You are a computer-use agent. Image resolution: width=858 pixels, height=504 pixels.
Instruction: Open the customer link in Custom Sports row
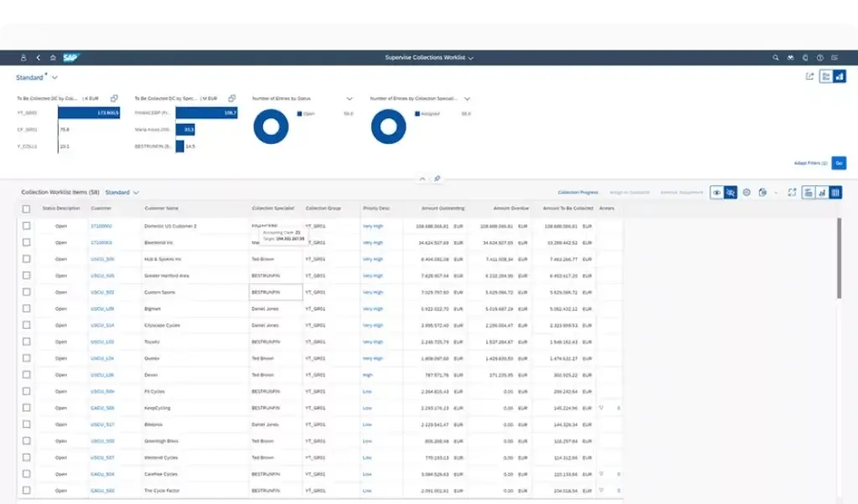point(102,292)
